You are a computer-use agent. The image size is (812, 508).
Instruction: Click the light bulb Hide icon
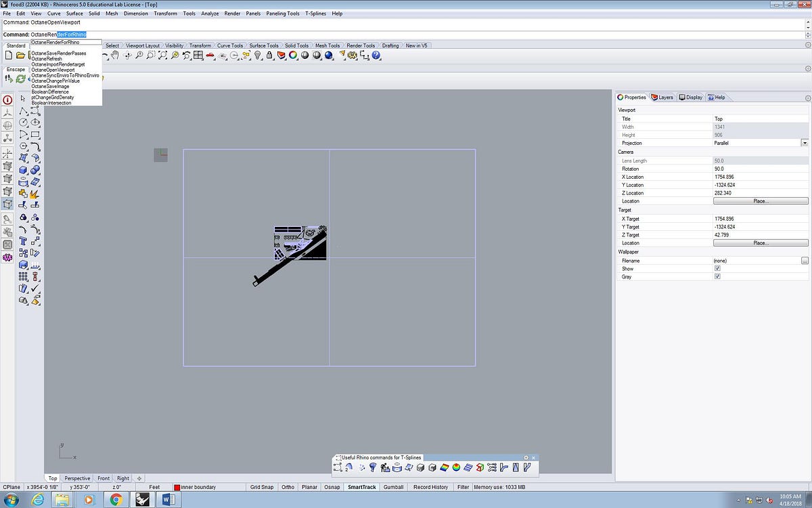click(x=258, y=56)
